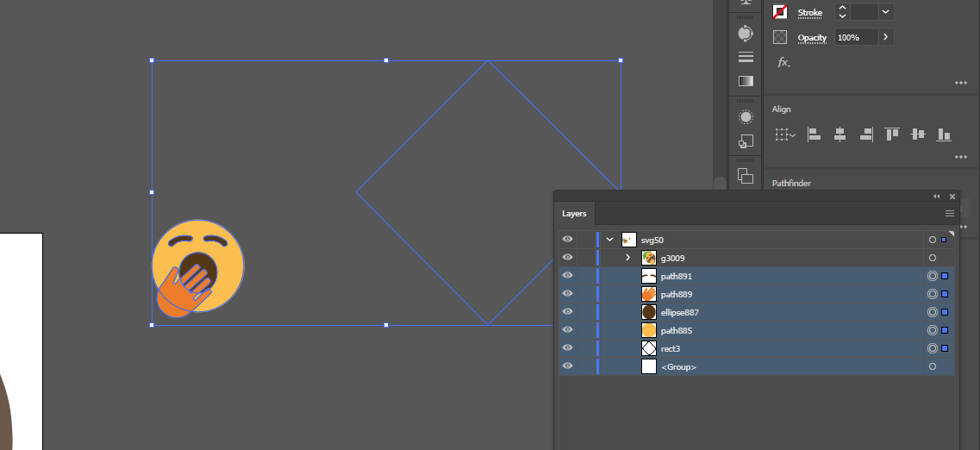The image size is (980, 450).
Task: Click the rect3 diamond thumbnail
Action: [x=649, y=349]
